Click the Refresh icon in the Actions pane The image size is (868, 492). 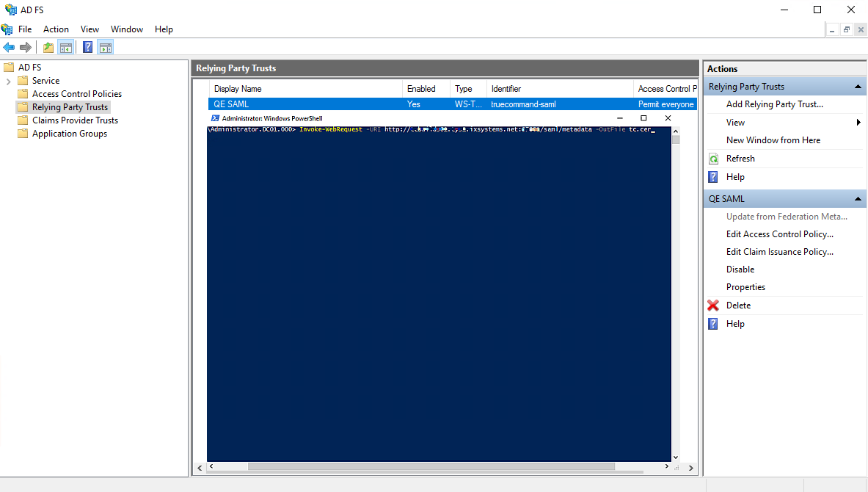point(712,158)
